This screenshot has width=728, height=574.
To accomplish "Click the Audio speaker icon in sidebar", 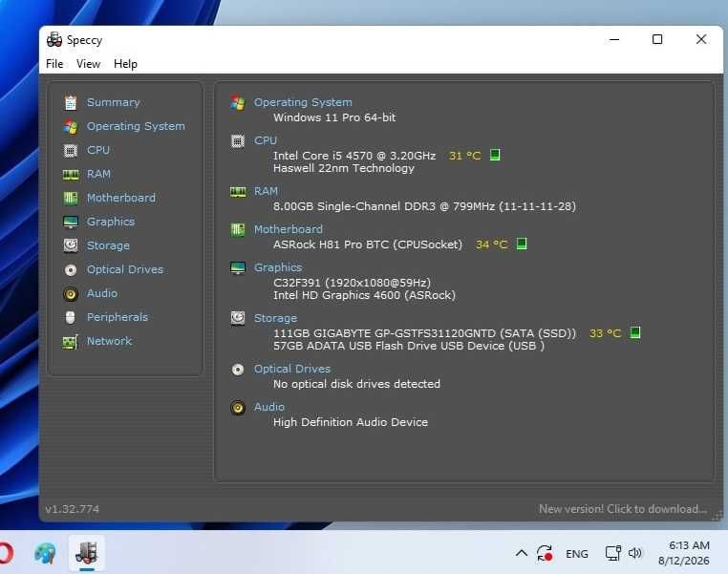I will pyautogui.click(x=71, y=294).
